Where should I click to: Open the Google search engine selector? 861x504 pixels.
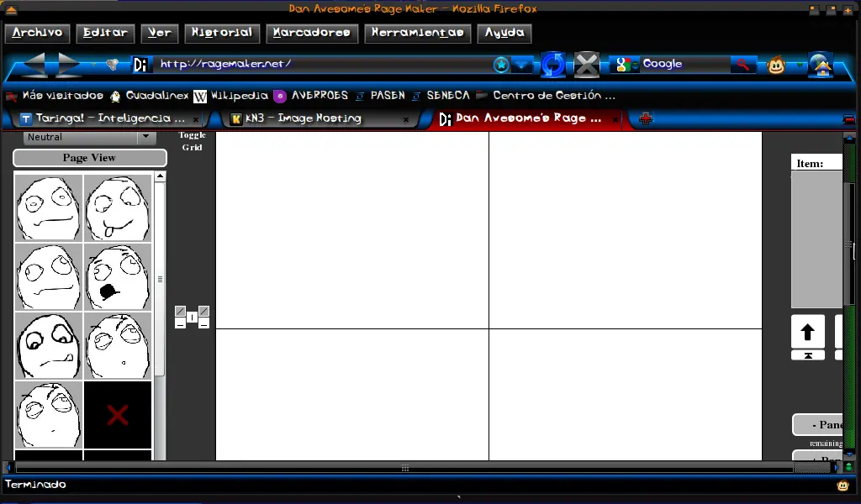[x=626, y=65]
